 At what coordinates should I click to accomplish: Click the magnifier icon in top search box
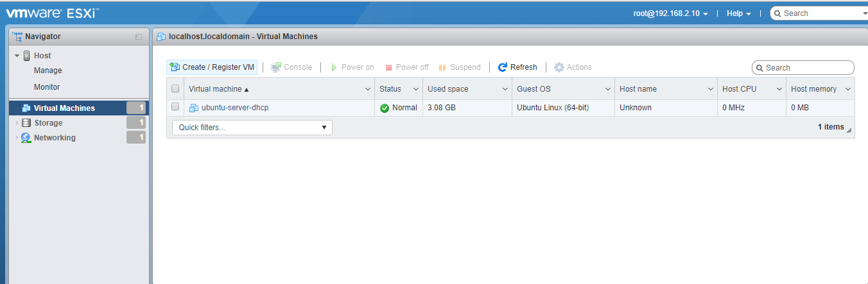pos(777,13)
